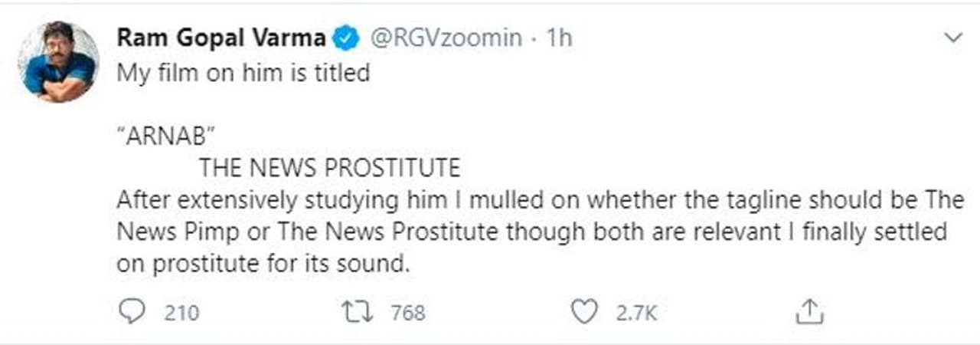This screenshot has height=345, width=980.
Task: Like the tweet with the heart icon
Action: (585, 311)
